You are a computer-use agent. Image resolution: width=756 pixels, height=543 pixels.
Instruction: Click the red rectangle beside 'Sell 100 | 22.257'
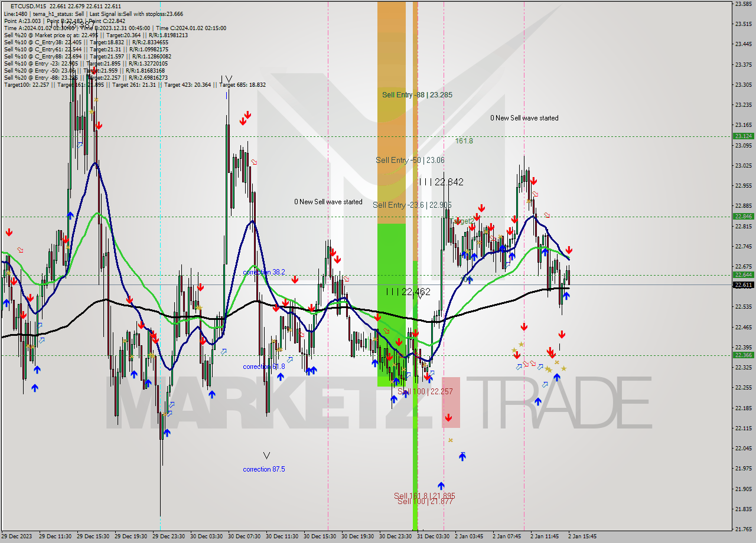[x=451, y=402]
